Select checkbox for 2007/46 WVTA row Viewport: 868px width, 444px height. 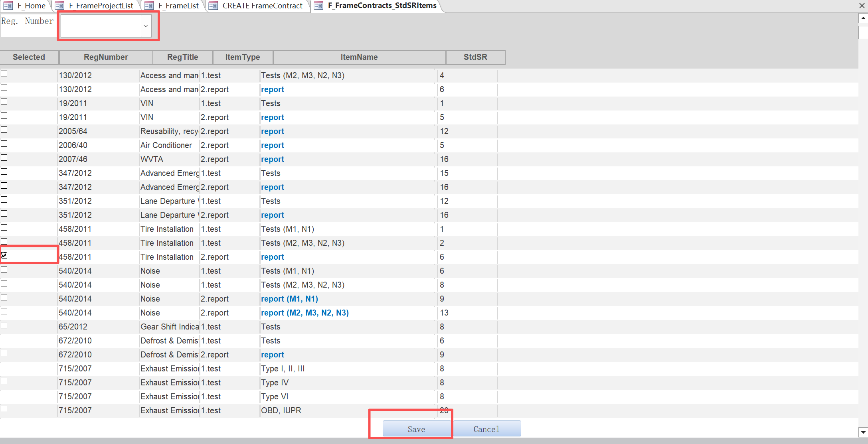coord(4,158)
